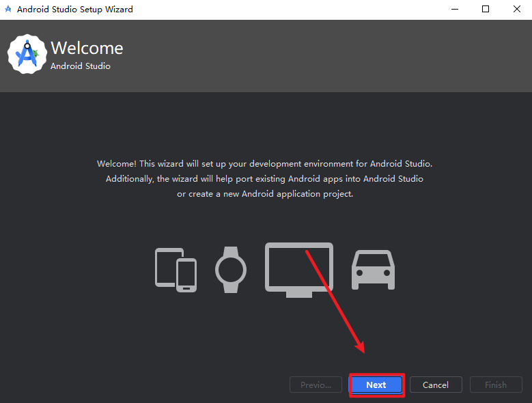Close the Setup Wizard window
Viewport: 532px width, 403px height.
[516, 10]
